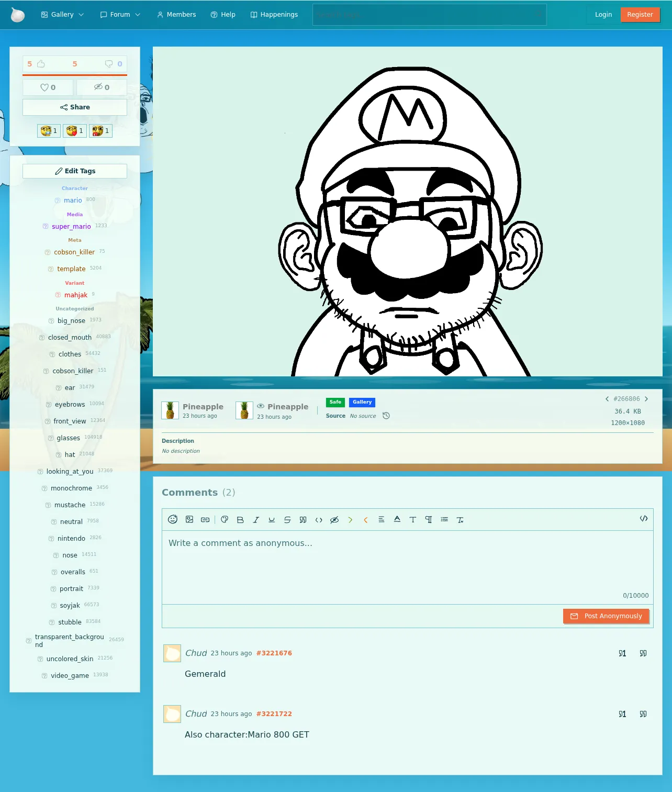Focus the search tags field in header
This screenshot has height=792, width=672.
tap(429, 15)
